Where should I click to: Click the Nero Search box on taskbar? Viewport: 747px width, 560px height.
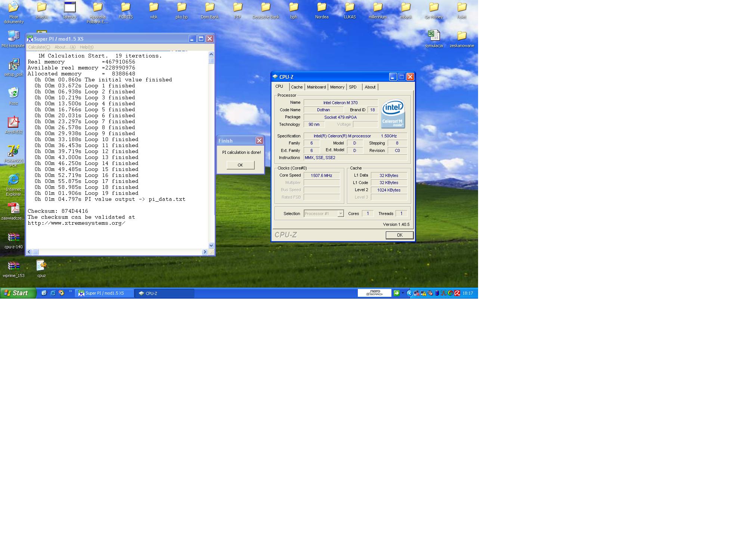point(375,293)
